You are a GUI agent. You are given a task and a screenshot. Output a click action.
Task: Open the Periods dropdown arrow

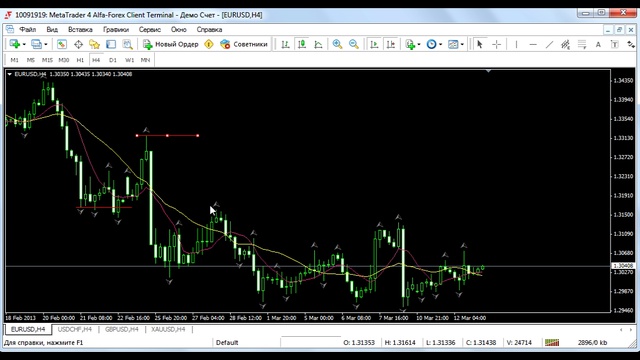tap(440, 44)
